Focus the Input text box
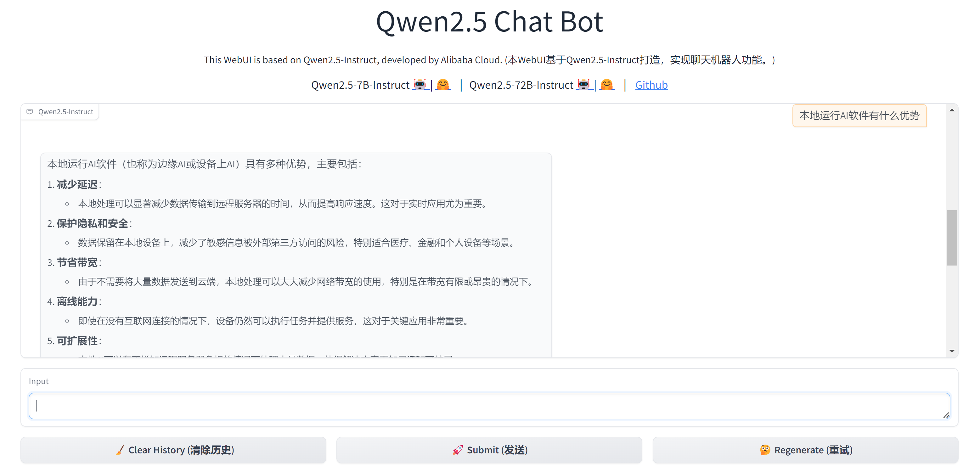Viewport: 980px width, 476px height. [489, 406]
